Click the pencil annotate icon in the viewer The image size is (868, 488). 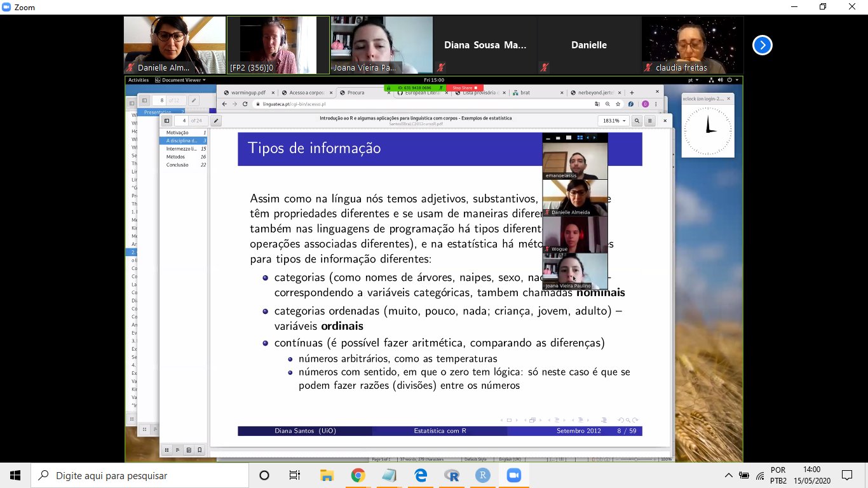click(x=216, y=121)
